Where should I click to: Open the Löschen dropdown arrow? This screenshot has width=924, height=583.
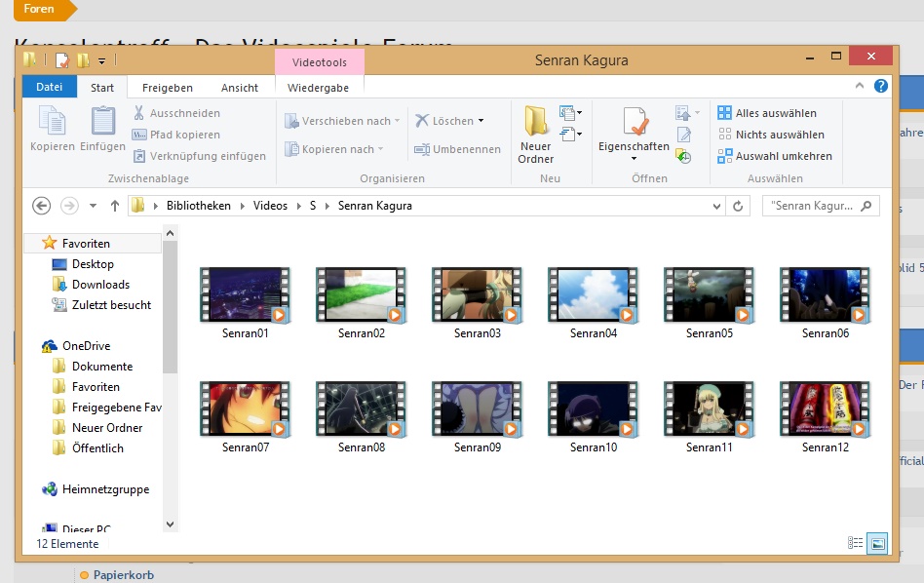click(481, 121)
